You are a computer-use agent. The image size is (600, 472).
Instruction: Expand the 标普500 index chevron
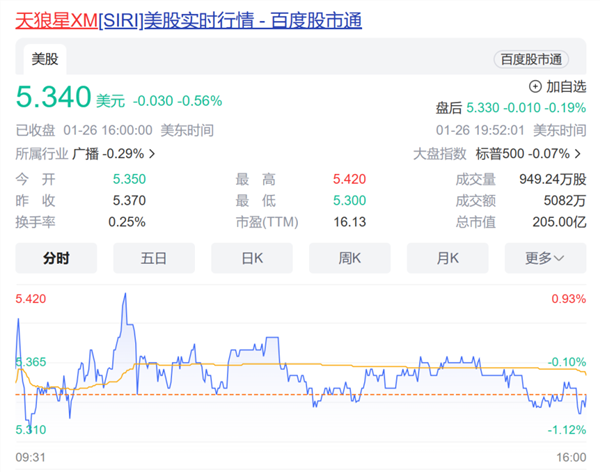coord(579,154)
